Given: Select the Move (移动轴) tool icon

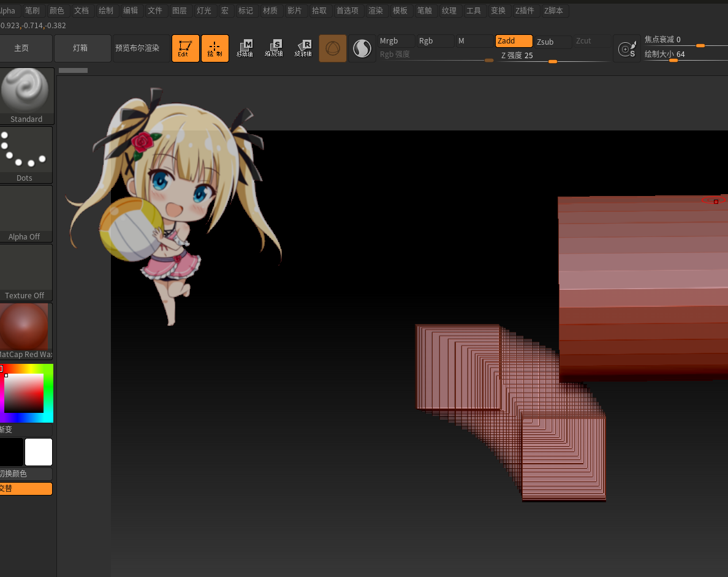Looking at the screenshot, I should click(245, 48).
